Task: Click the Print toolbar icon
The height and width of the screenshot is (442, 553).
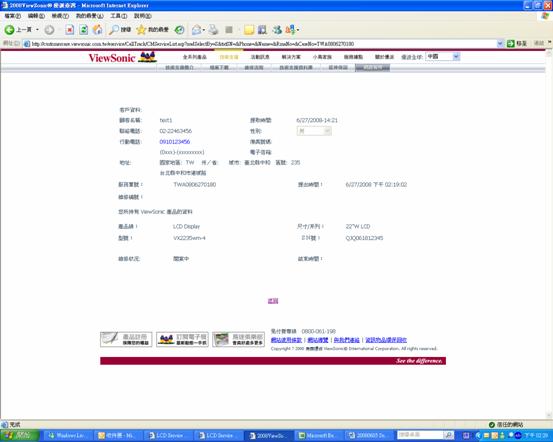Action: tap(213, 30)
